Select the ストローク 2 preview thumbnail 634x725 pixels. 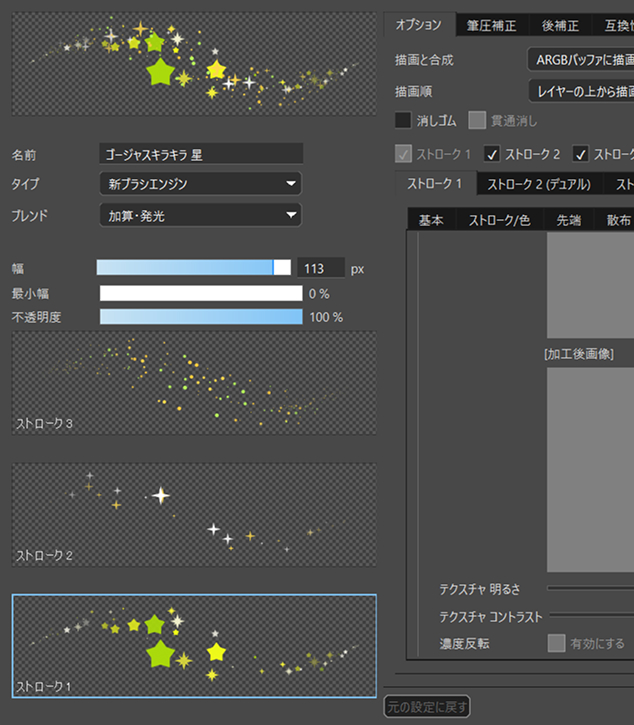[x=194, y=515]
